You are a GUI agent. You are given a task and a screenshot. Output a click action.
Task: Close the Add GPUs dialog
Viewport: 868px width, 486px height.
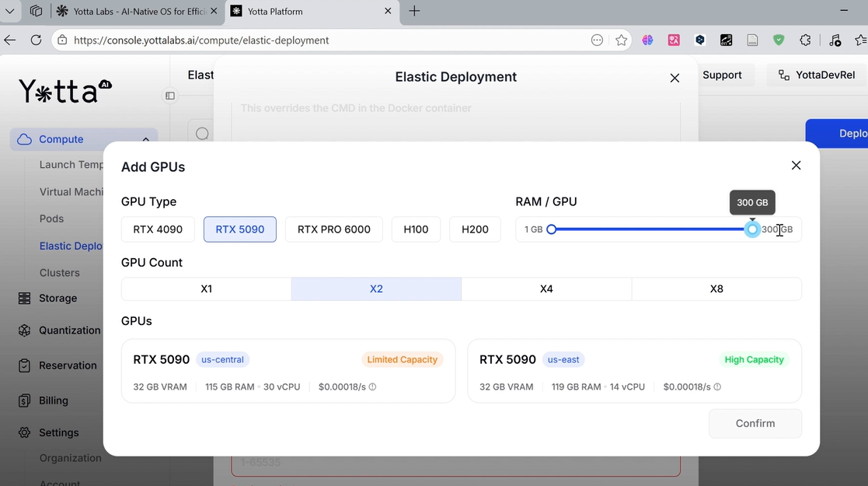click(796, 166)
